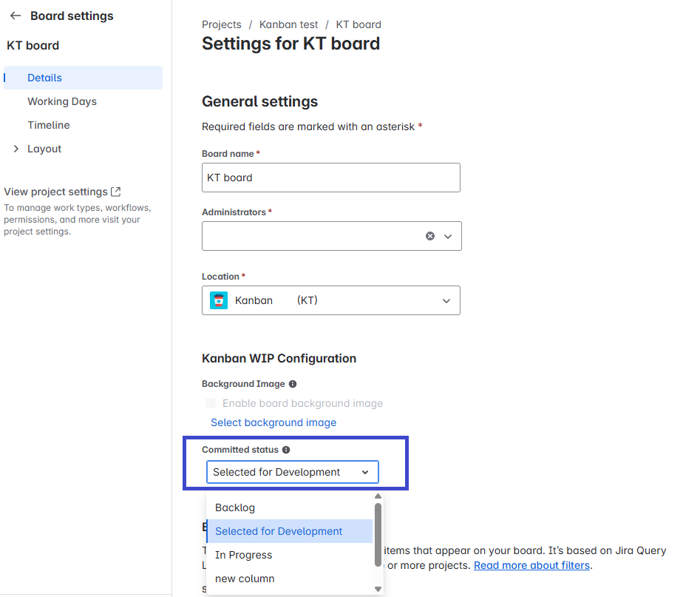Choose In Progress from the status list

click(244, 555)
